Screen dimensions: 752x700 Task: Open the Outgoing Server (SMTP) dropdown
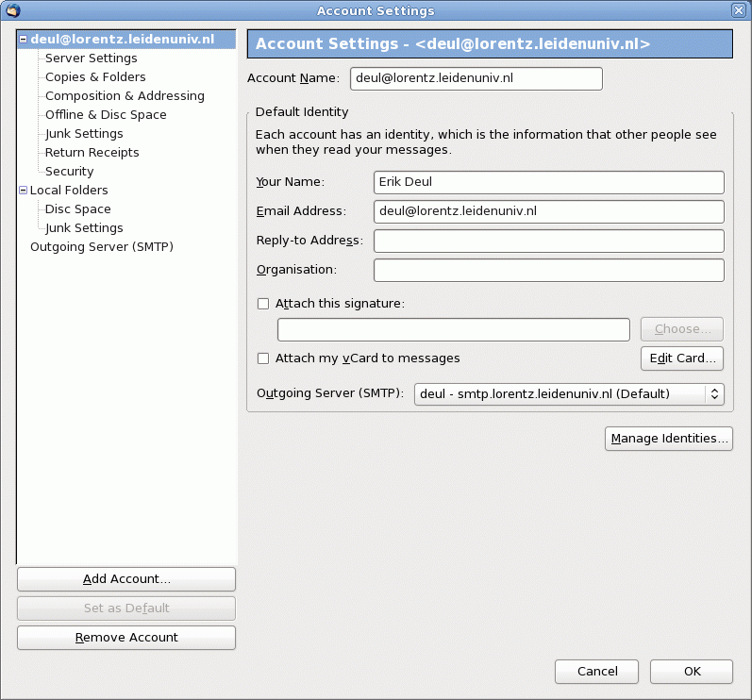(x=569, y=393)
